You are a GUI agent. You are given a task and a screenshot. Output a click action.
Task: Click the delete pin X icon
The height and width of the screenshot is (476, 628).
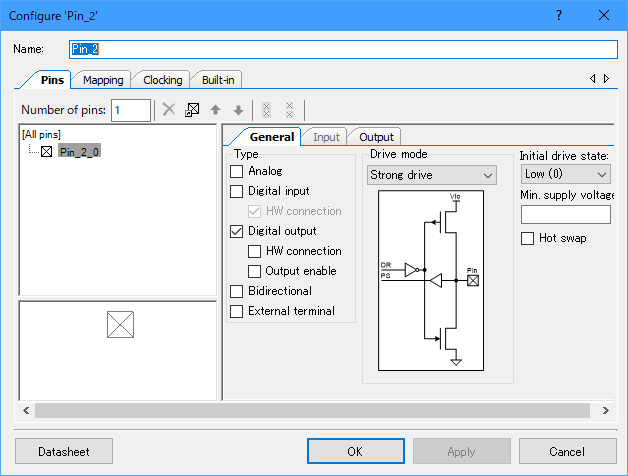pyautogui.click(x=169, y=110)
